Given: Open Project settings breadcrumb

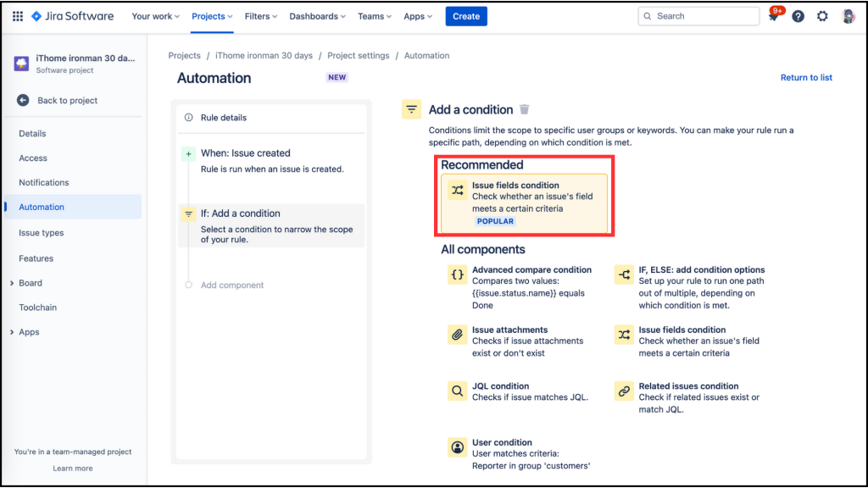Looking at the screenshot, I should pyautogui.click(x=359, y=55).
